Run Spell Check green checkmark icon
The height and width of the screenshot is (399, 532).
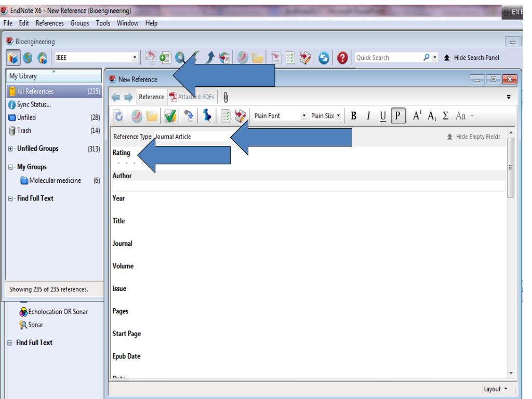tap(170, 116)
